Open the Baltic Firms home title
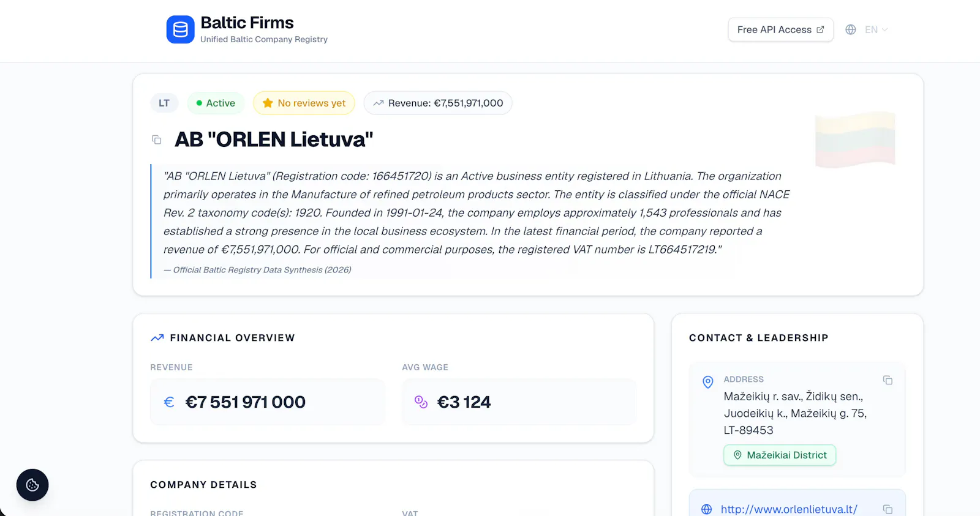The image size is (980, 516). point(247,23)
